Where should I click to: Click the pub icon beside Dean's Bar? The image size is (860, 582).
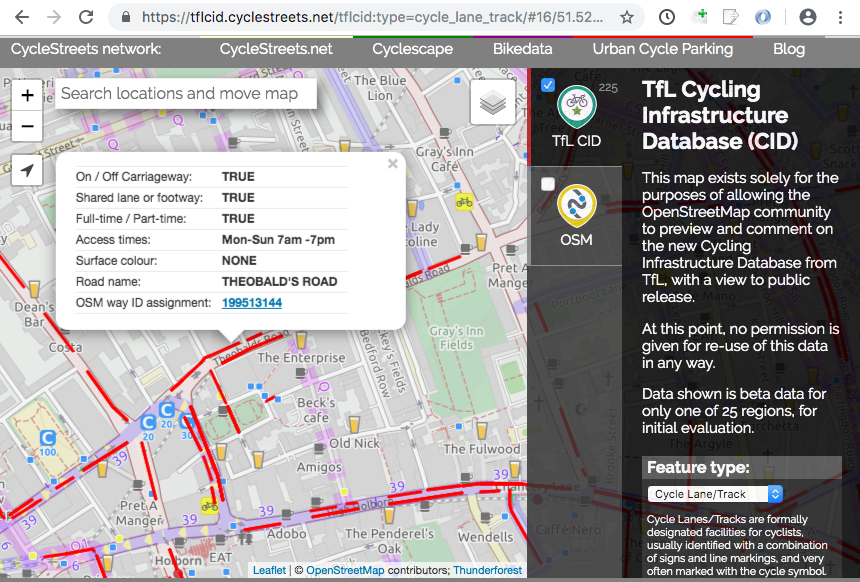point(34,289)
